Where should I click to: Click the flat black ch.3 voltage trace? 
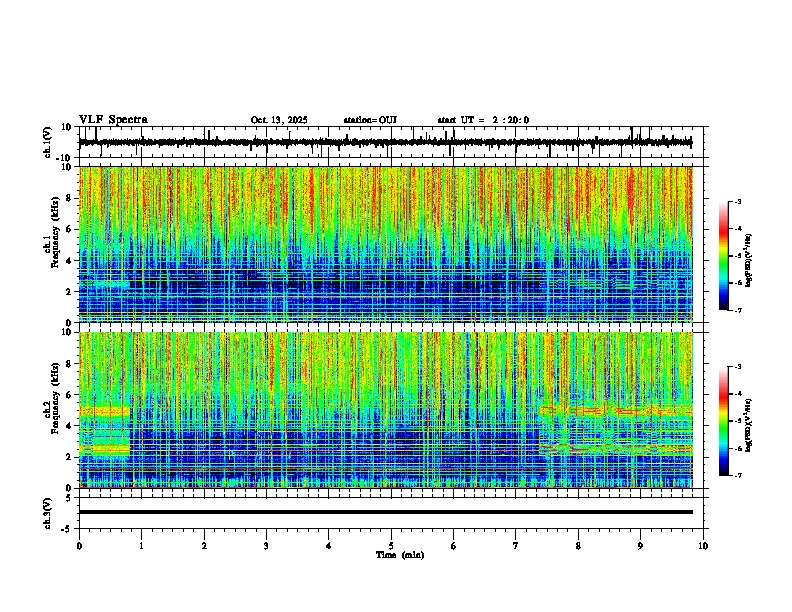[x=386, y=512]
